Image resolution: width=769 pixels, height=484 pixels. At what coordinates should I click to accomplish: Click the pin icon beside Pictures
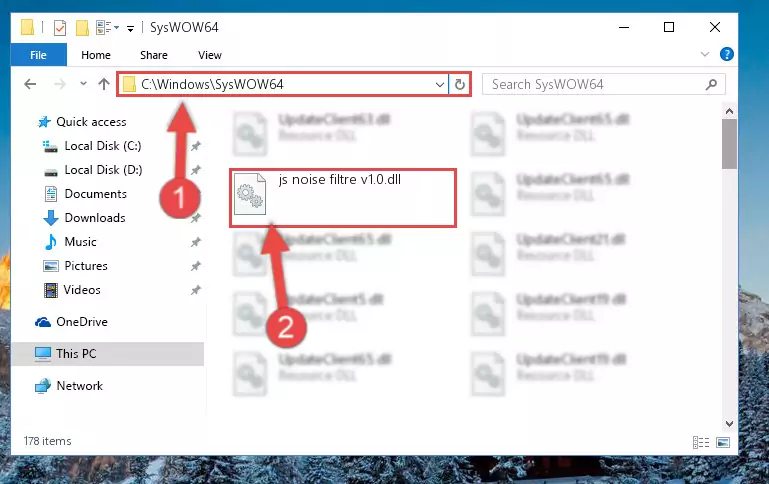pyautogui.click(x=196, y=266)
